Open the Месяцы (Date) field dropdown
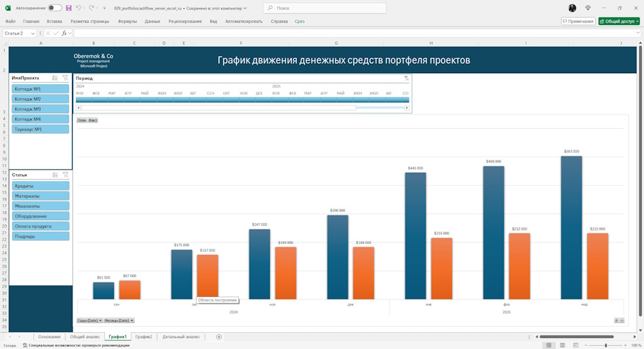This screenshot has width=644, height=349. click(x=119, y=321)
